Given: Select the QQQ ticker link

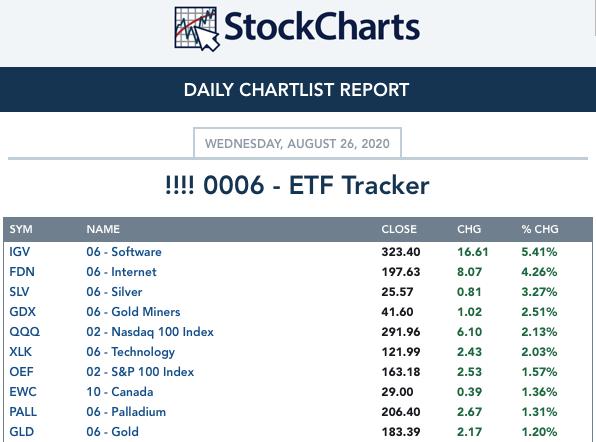Looking at the screenshot, I should coord(24,332).
